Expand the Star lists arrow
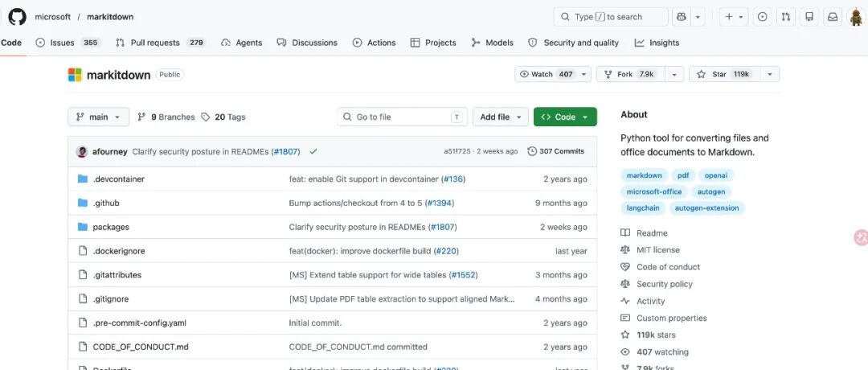868x370 pixels. click(x=769, y=74)
